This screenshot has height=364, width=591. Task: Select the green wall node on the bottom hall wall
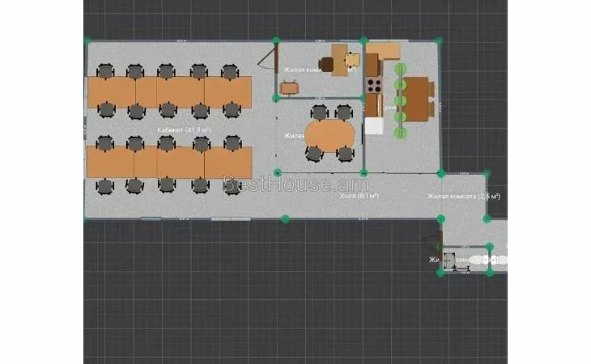pos(285,218)
